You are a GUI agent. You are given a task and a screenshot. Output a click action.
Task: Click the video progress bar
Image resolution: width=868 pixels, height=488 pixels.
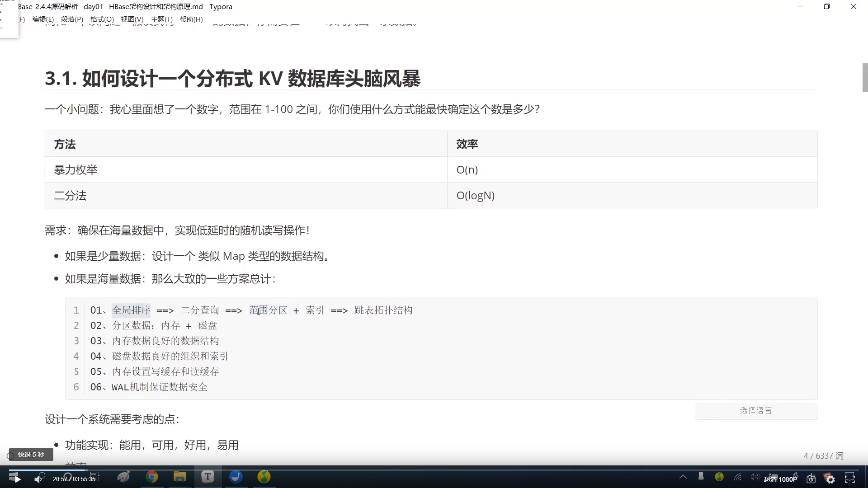[434, 470]
